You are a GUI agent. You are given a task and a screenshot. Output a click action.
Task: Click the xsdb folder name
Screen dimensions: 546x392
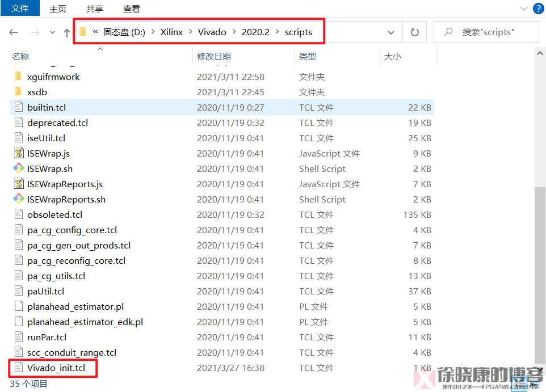tap(37, 92)
